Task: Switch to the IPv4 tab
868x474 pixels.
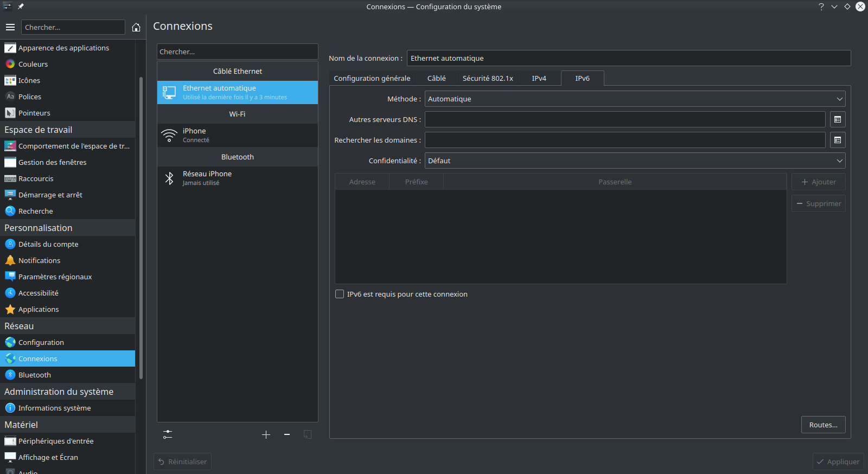Action: (539, 79)
